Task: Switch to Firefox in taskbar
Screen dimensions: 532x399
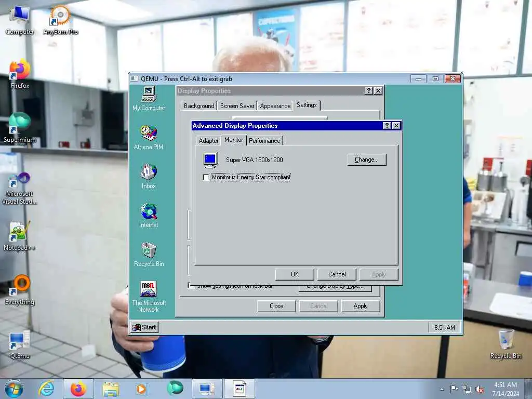Action: click(78, 389)
